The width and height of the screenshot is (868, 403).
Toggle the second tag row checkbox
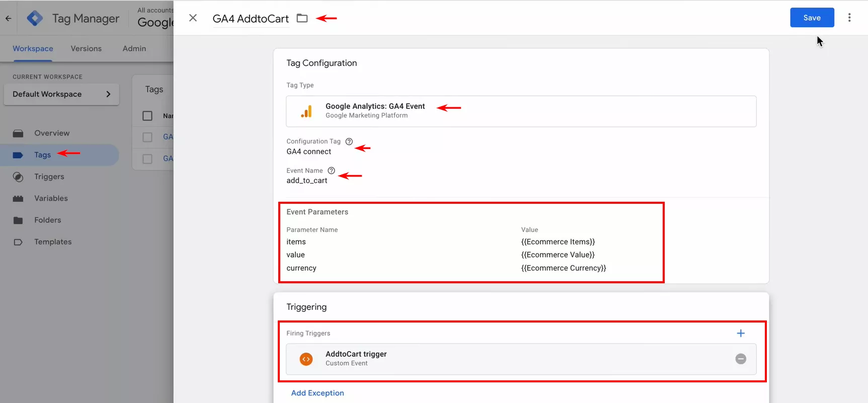[147, 158]
